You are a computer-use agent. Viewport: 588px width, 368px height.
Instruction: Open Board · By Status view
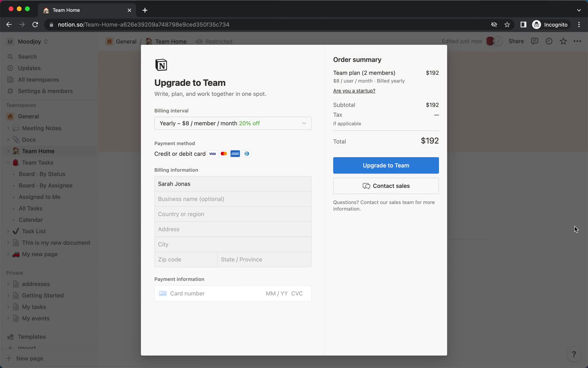coord(42,174)
